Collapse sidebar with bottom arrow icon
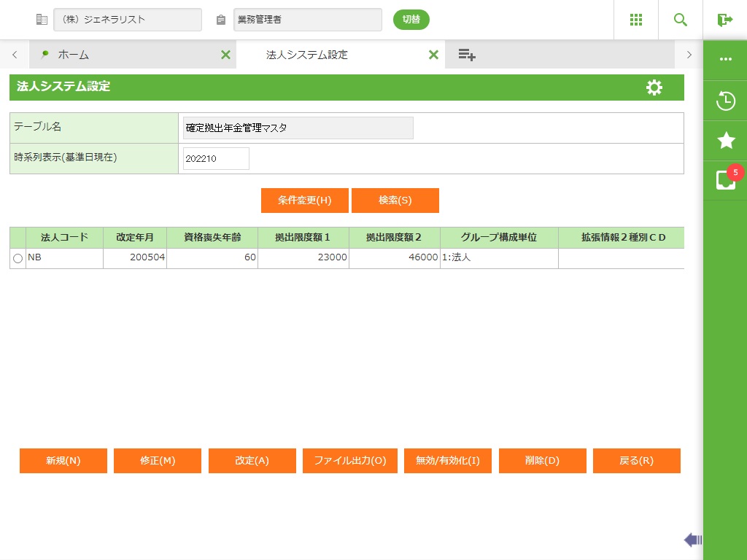 point(692,540)
